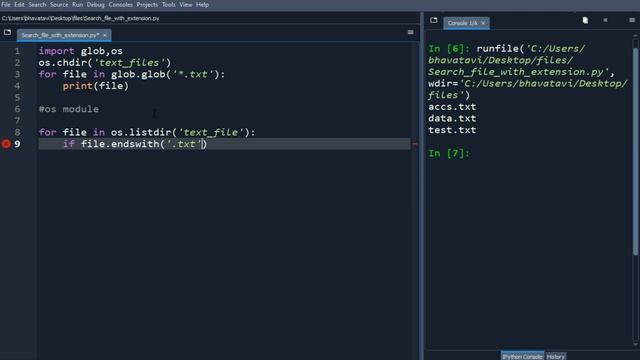Open the Source menu
The image size is (640, 360).
[x=59, y=5]
